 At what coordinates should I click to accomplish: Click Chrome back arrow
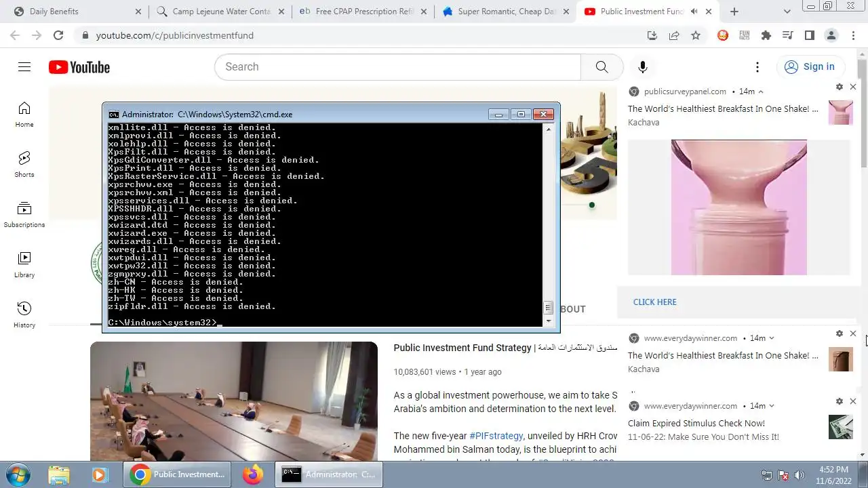pos(14,35)
